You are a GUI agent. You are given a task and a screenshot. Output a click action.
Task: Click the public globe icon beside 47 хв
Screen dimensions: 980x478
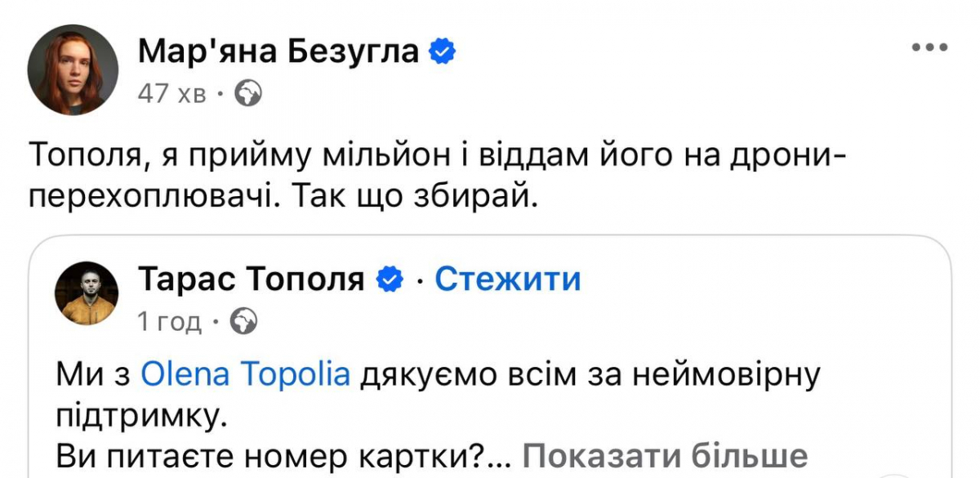click(247, 95)
